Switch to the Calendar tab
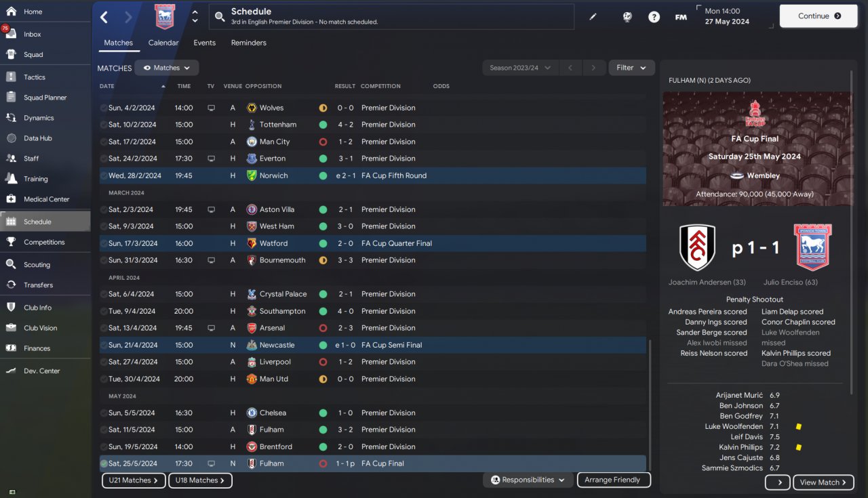Screen dimensions: 868x498 coord(163,43)
